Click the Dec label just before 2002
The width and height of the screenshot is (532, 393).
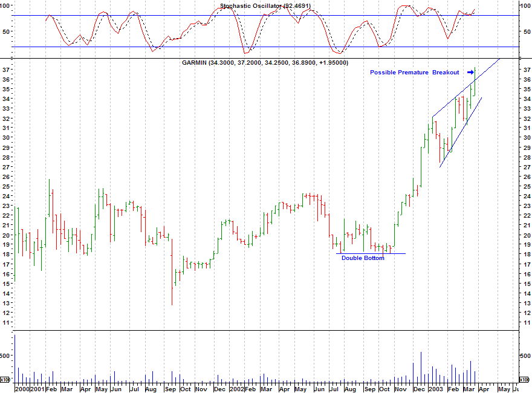[x=219, y=389]
